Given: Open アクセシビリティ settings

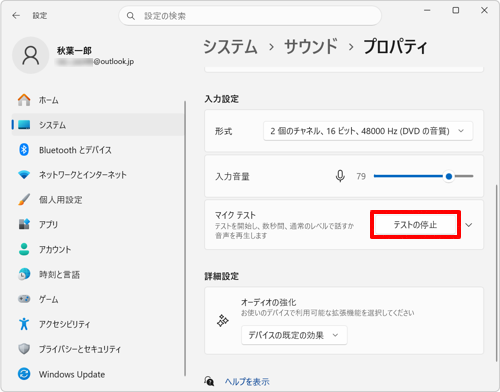Looking at the screenshot, I should [98, 324].
